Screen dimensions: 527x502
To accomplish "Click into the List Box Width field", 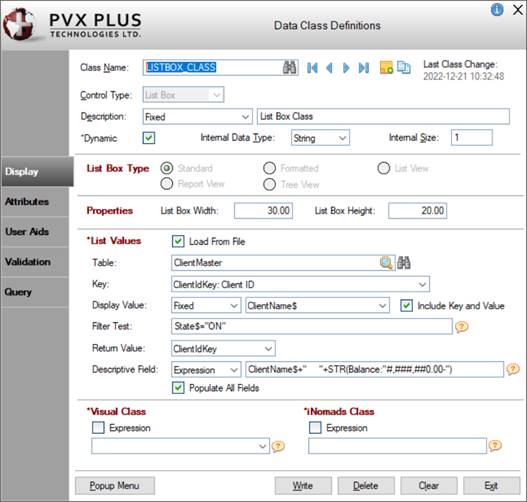I will [263, 211].
